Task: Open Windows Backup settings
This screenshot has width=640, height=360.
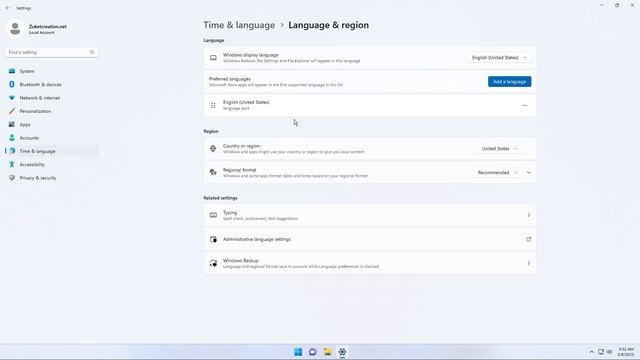Action: pyautogui.click(x=370, y=263)
